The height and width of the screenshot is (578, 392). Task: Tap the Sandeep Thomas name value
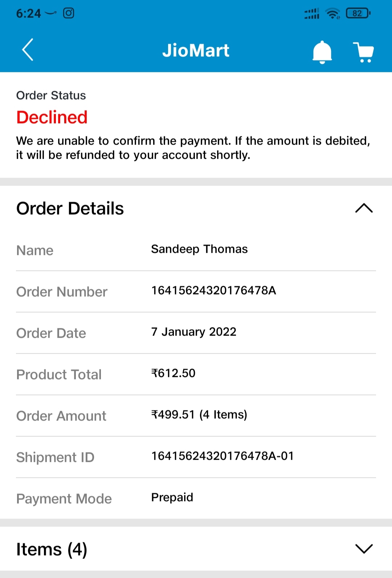[x=199, y=249]
